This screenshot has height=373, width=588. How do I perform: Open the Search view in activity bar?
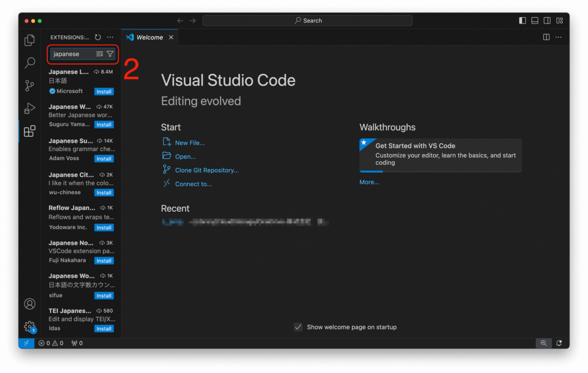coord(30,63)
